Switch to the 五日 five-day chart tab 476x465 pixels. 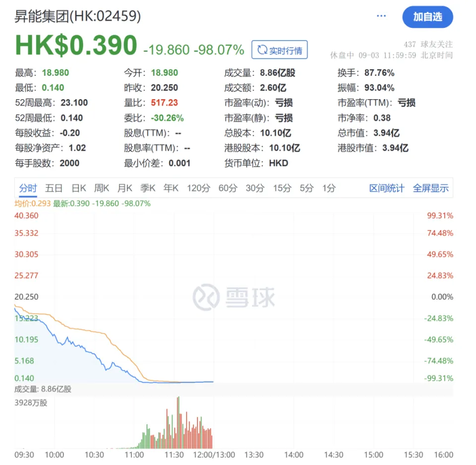click(54, 188)
